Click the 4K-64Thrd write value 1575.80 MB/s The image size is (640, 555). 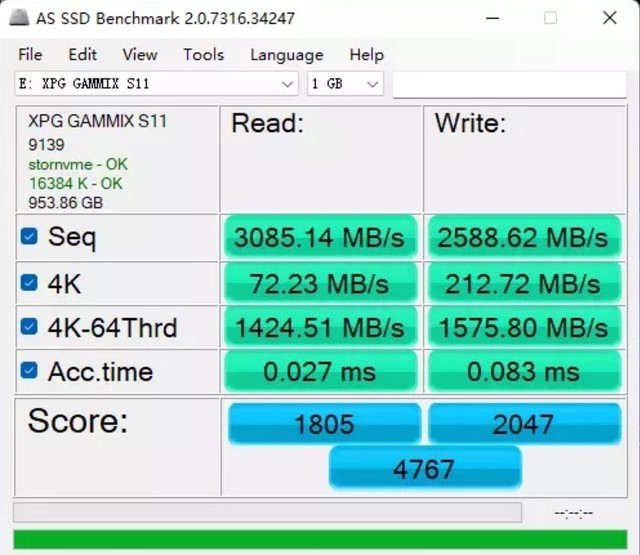(x=524, y=327)
